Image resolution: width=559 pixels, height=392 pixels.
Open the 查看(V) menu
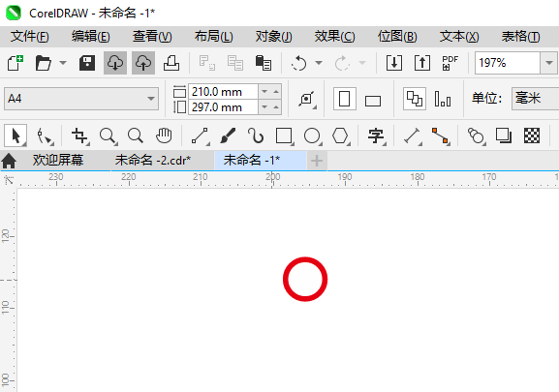point(152,37)
